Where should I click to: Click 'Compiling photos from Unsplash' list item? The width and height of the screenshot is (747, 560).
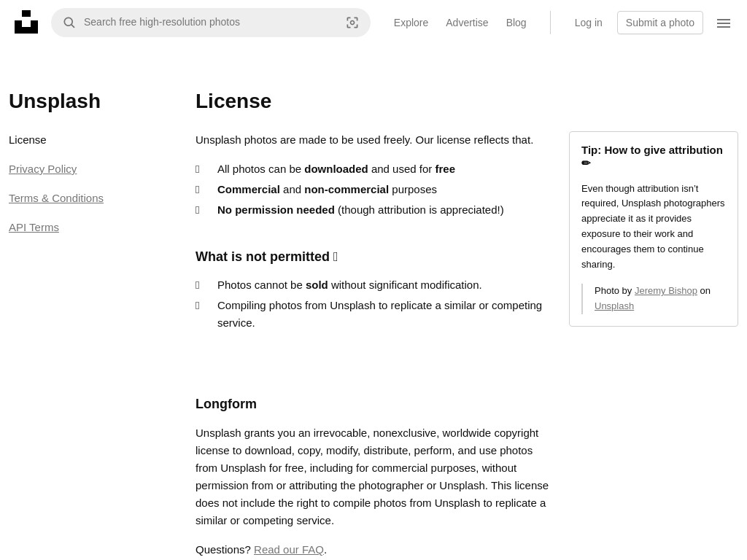click(x=379, y=314)
